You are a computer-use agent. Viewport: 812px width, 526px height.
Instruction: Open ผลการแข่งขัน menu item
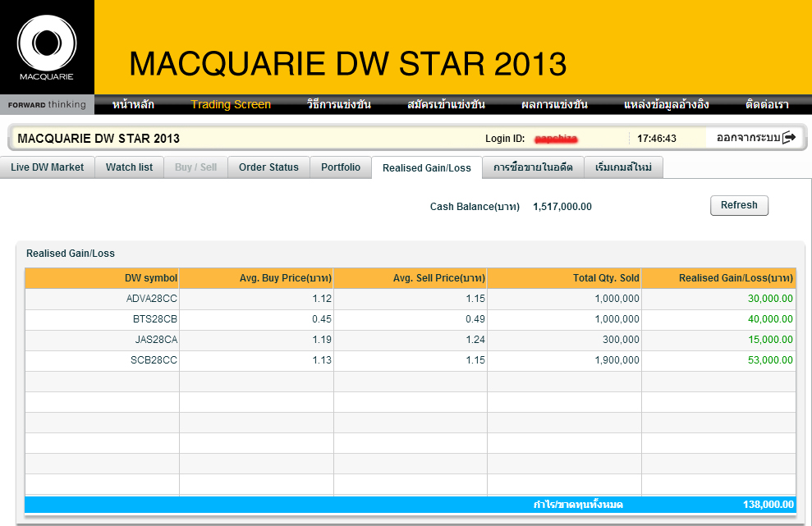(555, 104)
